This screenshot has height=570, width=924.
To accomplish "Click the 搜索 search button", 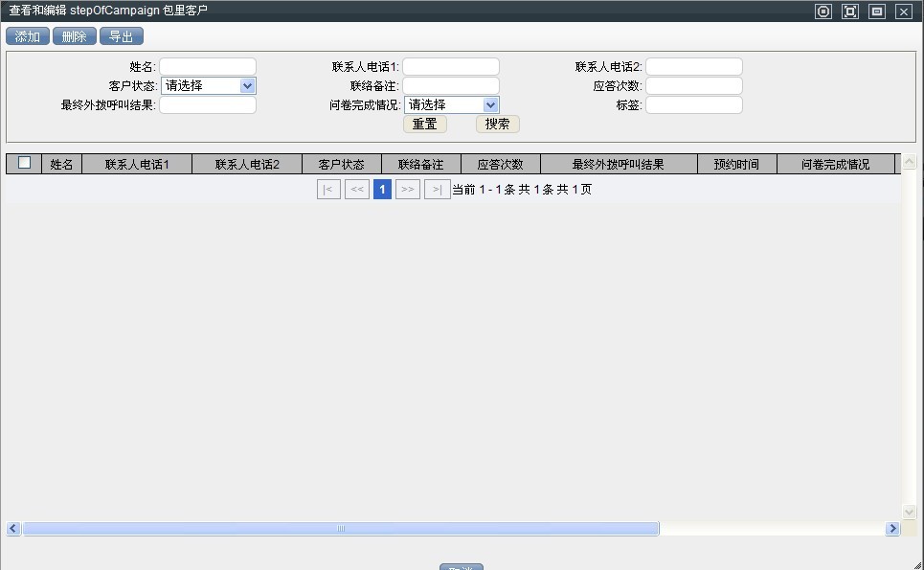I will [x=497, y=125].
